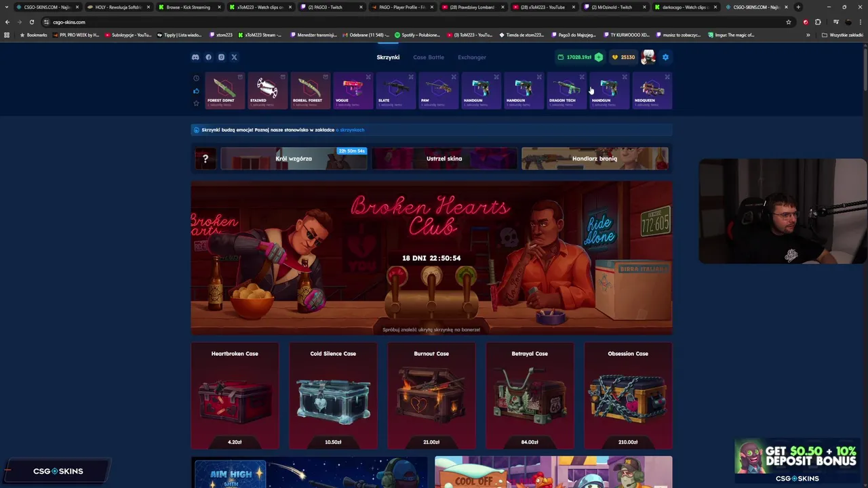Click the gold hearts 25130 balance
The height and width of the screenshot is (488, 868).
click(623, 57)
